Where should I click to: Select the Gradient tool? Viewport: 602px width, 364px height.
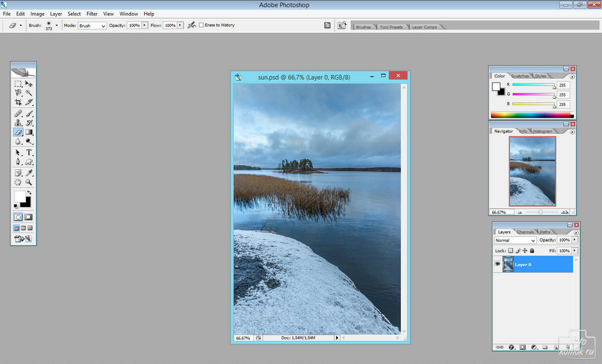(29, 132)
